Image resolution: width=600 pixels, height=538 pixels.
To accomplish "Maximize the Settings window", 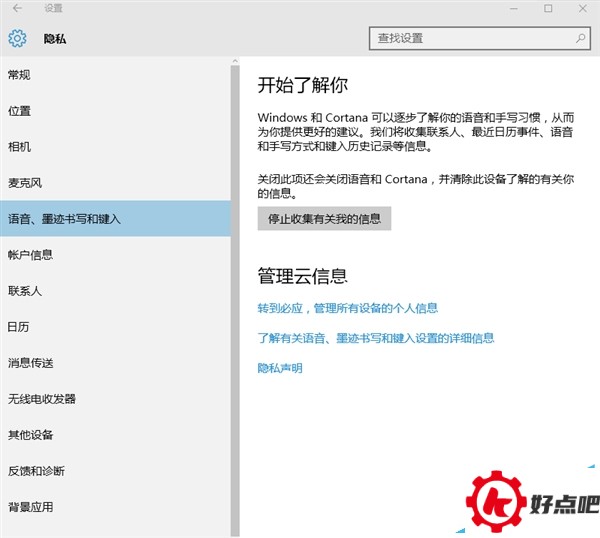I will click(x=548, y=8).
